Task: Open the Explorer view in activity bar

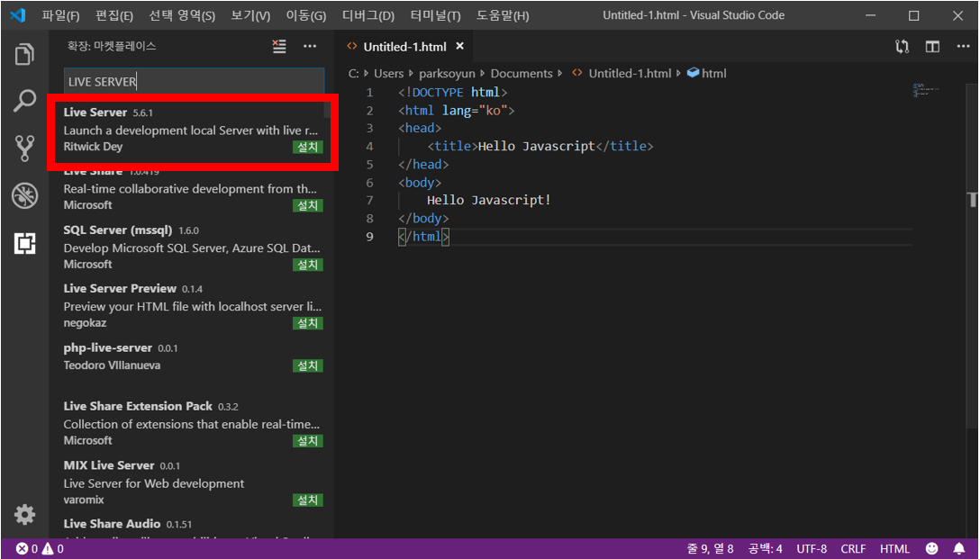Action: (x=24, y=54)
